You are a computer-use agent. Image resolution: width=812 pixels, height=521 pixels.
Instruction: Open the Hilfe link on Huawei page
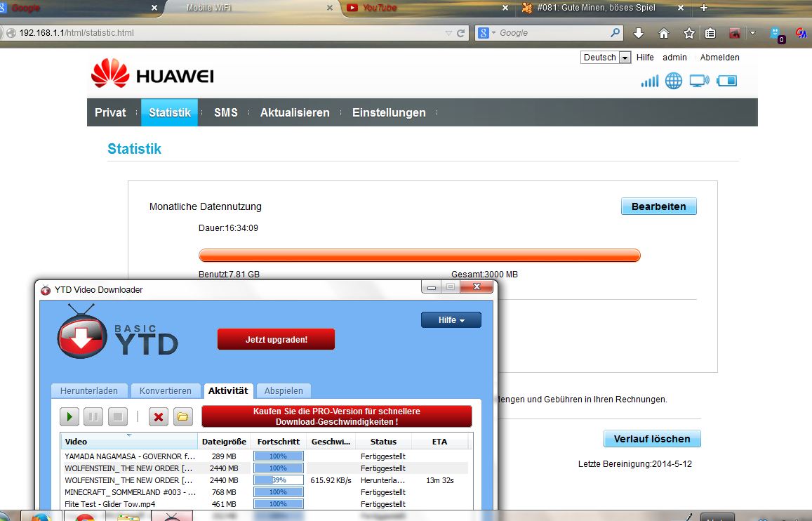click(645, 58)
